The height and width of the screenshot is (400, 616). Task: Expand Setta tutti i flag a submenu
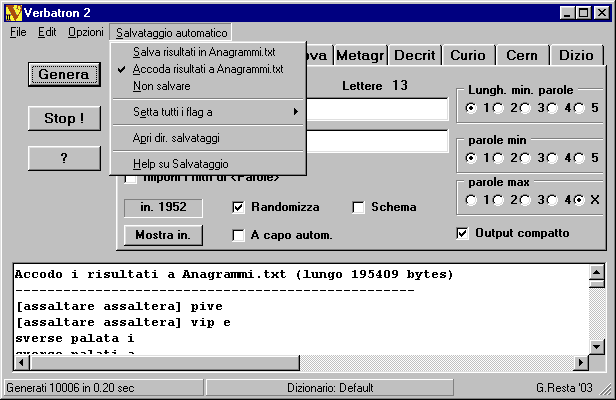208,112
